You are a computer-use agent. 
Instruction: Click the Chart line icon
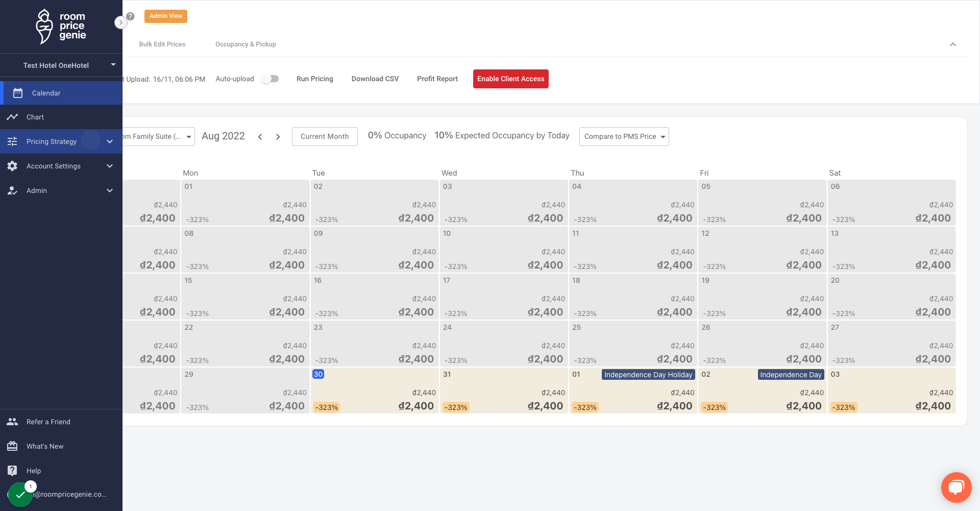click(12, 117)
